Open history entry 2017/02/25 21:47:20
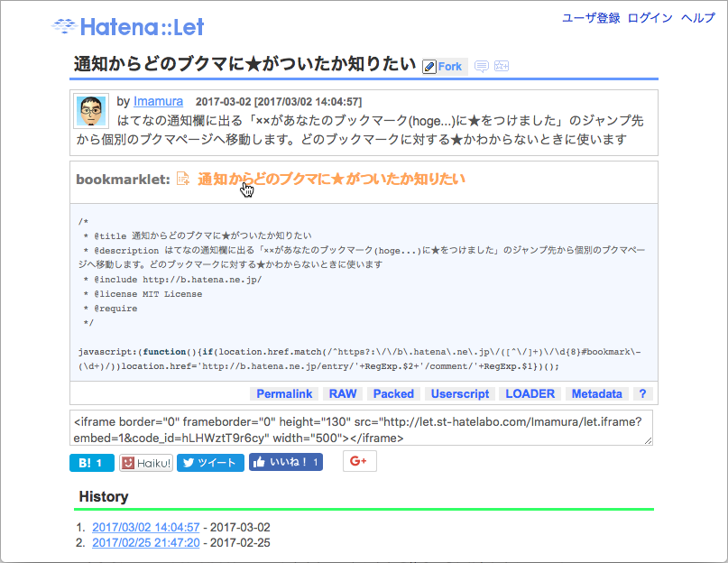This screenshot has width=728, height=563. tap(146, 542)
